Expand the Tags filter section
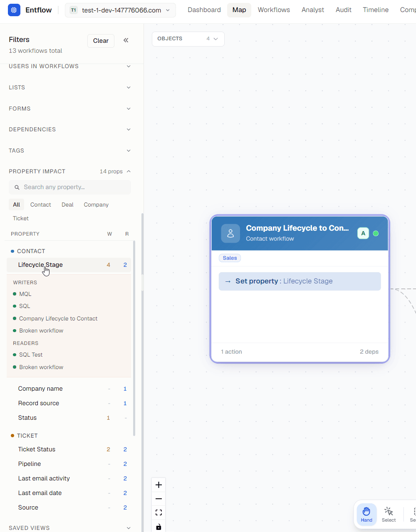 point(70,150)
